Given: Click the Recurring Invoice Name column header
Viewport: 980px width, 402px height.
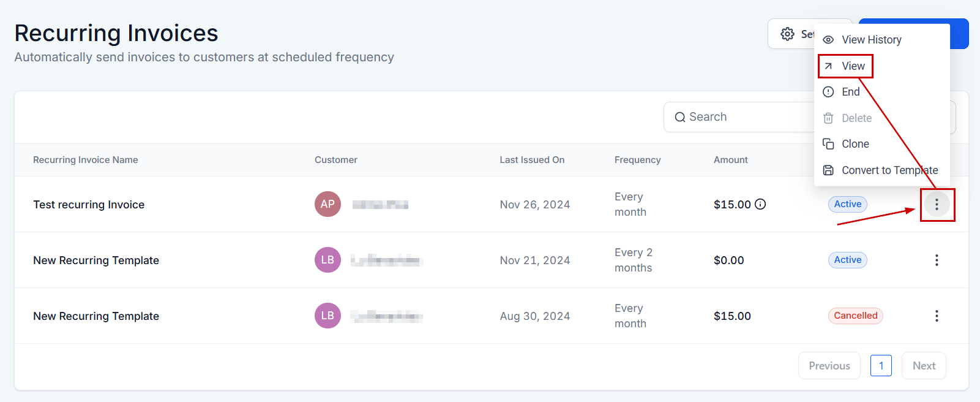Looking at the screenshot, I should click(86, 160).
